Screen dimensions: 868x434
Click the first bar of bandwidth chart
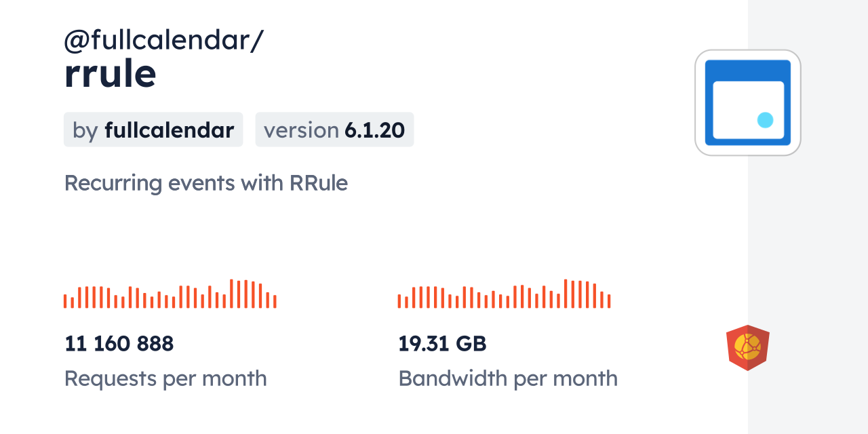click(399, 301)
